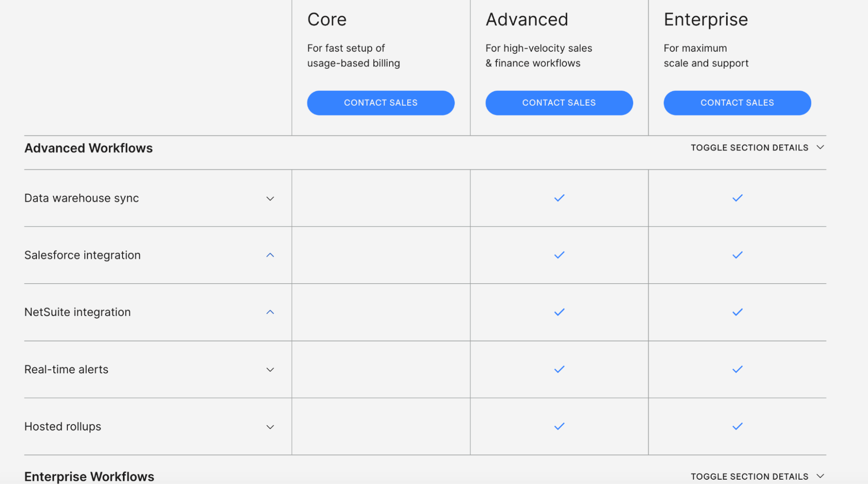Expand the Data warehouse sync row
Viewport: 868px width, 484px height.
[270, 199]
